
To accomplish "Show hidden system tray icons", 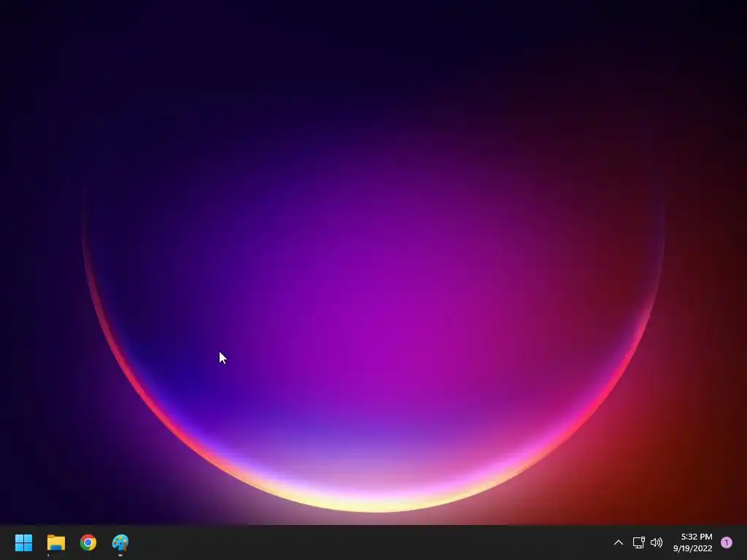I will click(619, 542).
